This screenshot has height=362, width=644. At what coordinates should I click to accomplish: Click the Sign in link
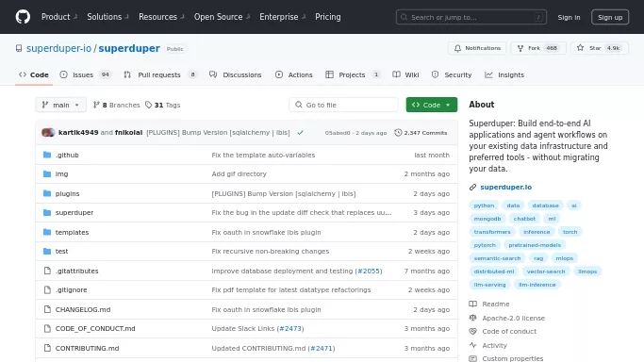[569, 17]
